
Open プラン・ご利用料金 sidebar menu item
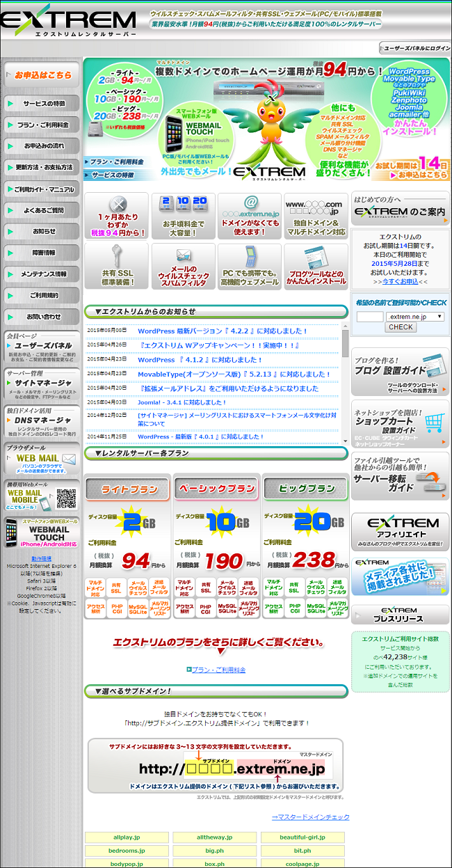click(x=42, y=125)
